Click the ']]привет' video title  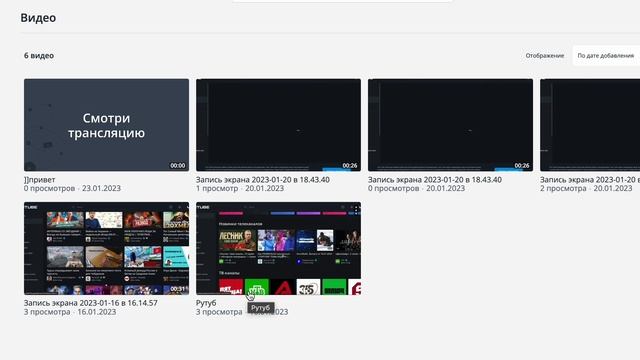click(40, 180)
